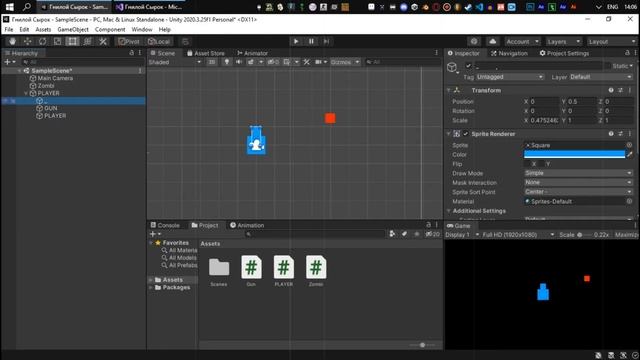Select the Rotate tool in the toolbar
This screenshot has width=640, height=360.
42,41
